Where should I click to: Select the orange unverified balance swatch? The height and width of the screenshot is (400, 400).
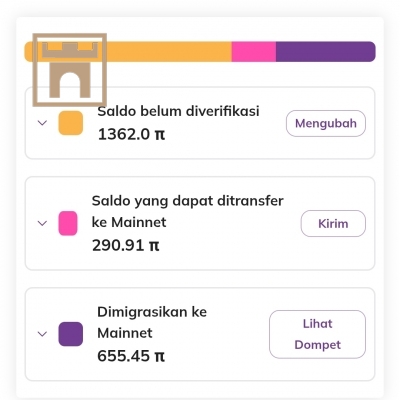[71, 123]
